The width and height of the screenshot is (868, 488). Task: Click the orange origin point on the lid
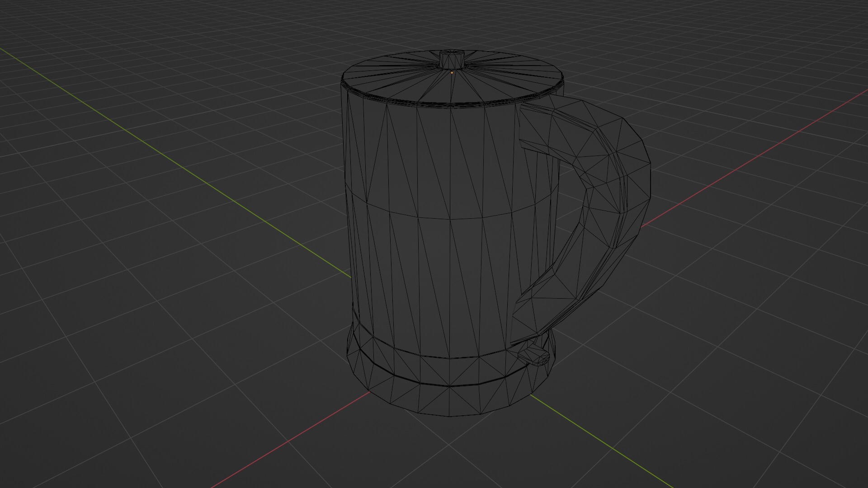pyautogui.click(x=452, y=72)
